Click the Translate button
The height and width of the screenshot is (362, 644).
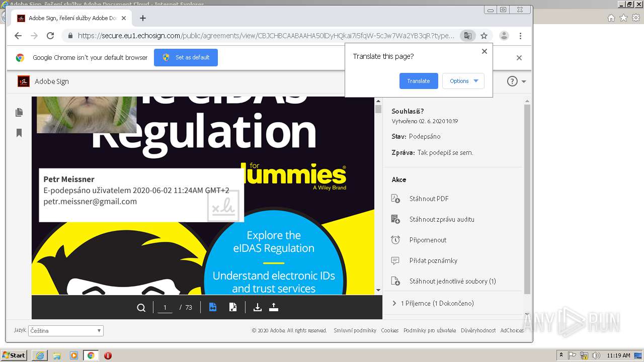pos(419,81)
